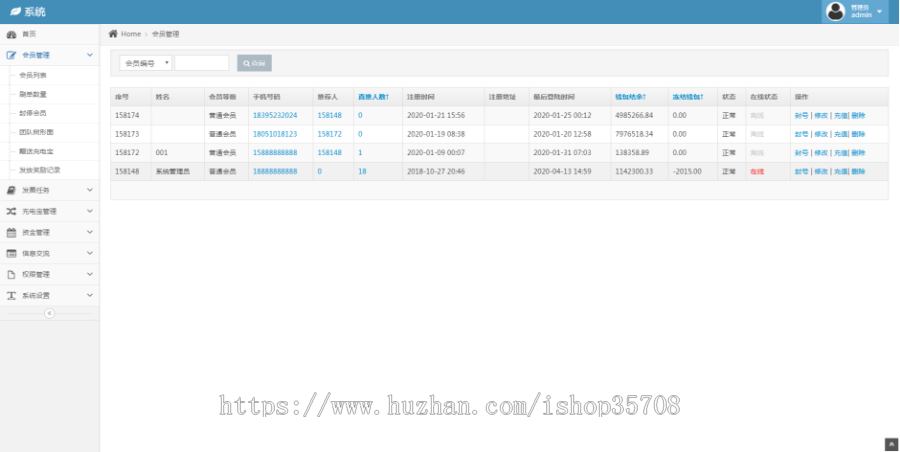
Task: Open 封停会员 submenu item
Action: [33, 113]
